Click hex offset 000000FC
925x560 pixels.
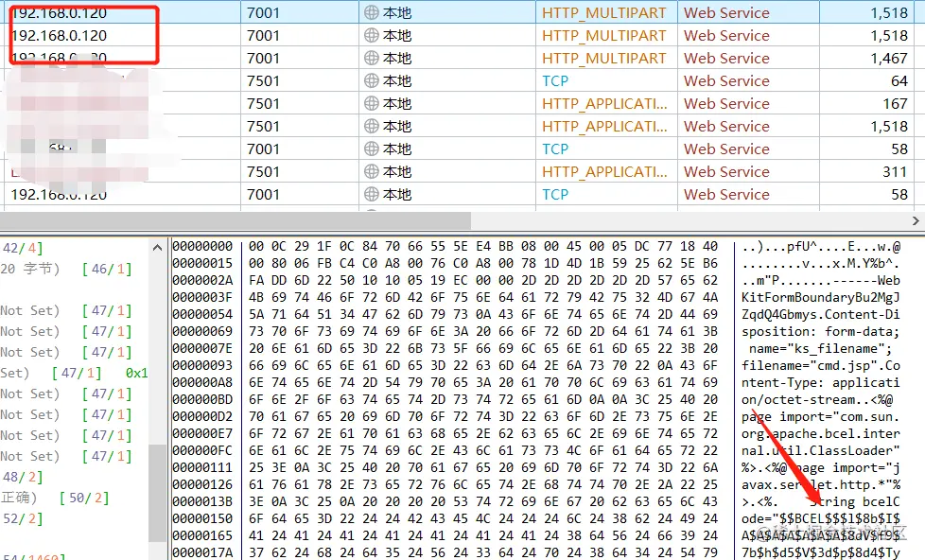tap(203, 451)
